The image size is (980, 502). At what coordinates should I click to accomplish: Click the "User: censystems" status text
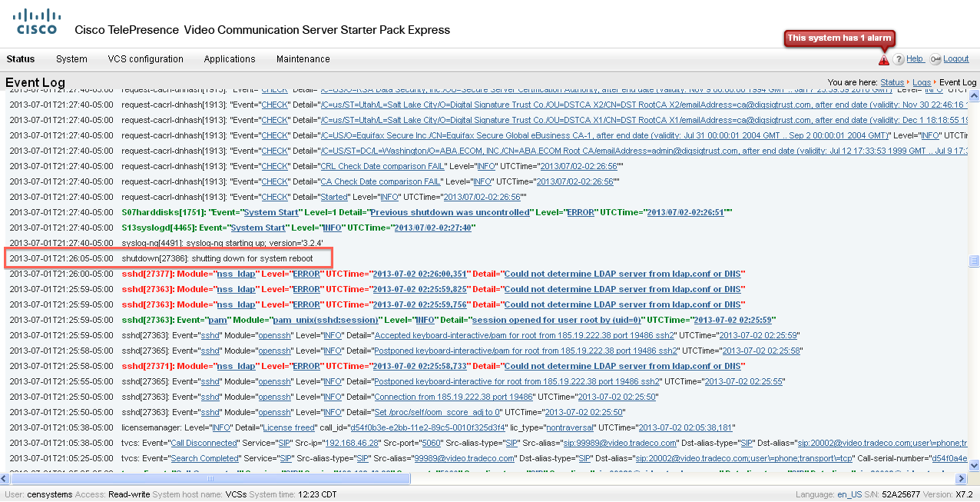pyautogui.click(x=38, y=494)
